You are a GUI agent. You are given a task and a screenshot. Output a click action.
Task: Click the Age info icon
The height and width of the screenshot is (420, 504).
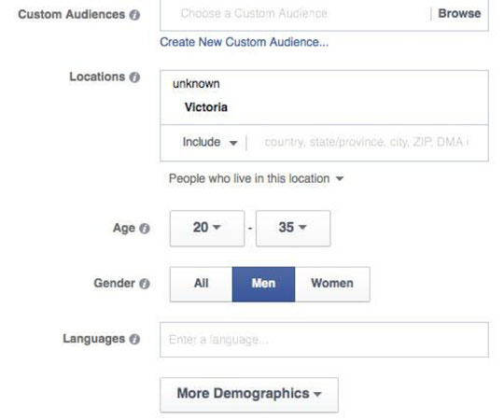point(145,229)
